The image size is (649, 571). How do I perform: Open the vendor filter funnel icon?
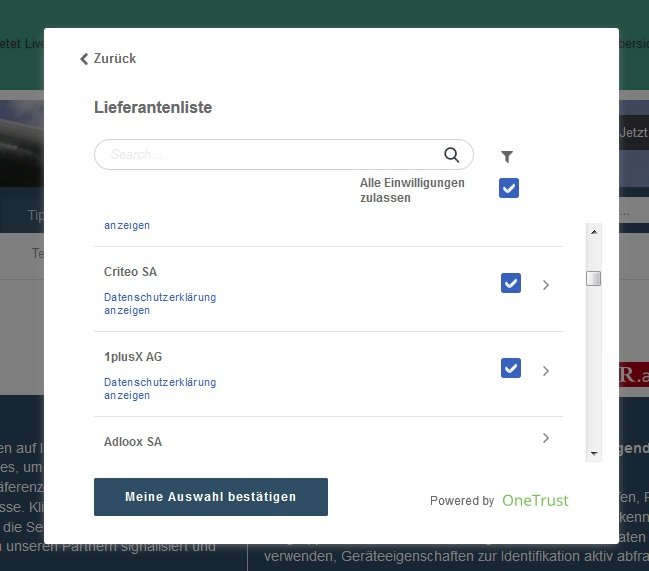[507, 156]
